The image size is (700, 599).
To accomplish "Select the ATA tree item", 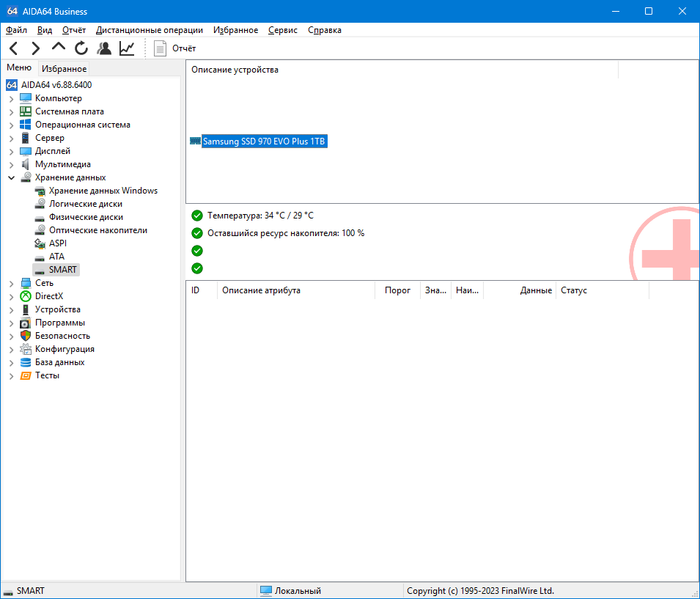I will click(x=56, y=257).
